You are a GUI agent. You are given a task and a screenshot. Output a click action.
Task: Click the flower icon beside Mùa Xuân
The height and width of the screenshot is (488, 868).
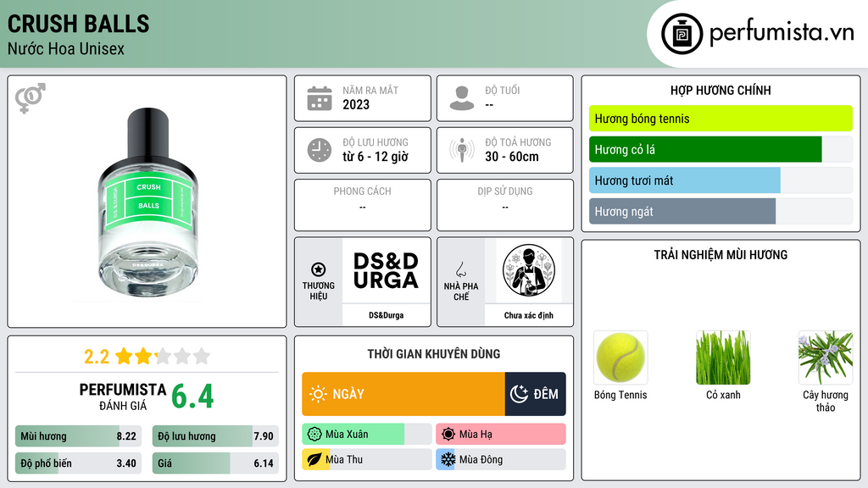tap(314, 435)
